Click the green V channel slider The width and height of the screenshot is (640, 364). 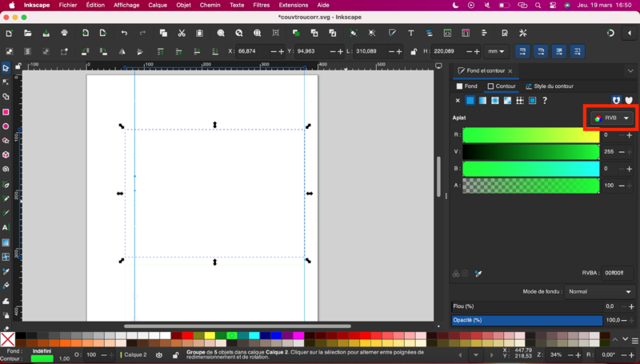click(530, 152)
